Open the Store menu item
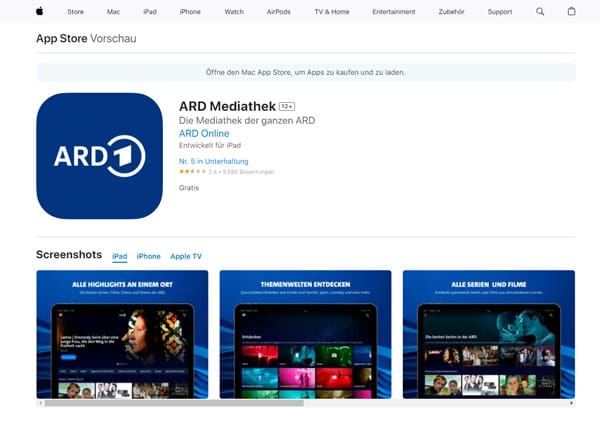Screen dimensions: 600x425 pos(75,12)
